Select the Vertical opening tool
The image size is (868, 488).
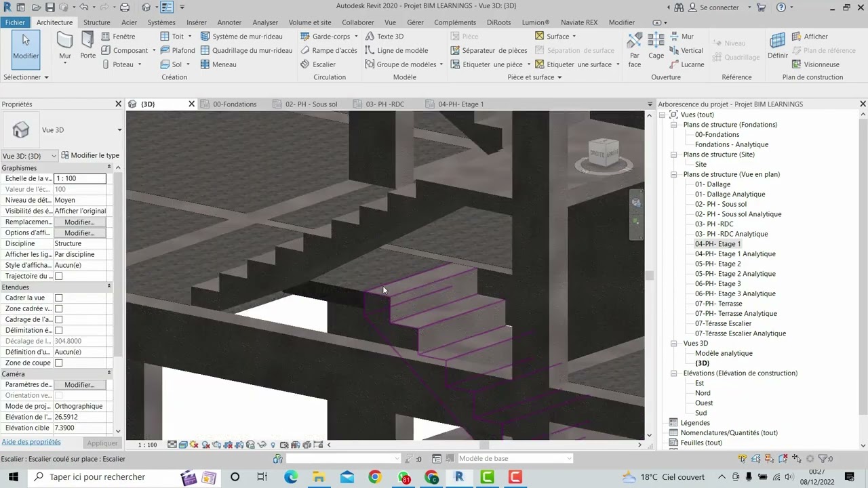tap(686, 50)
